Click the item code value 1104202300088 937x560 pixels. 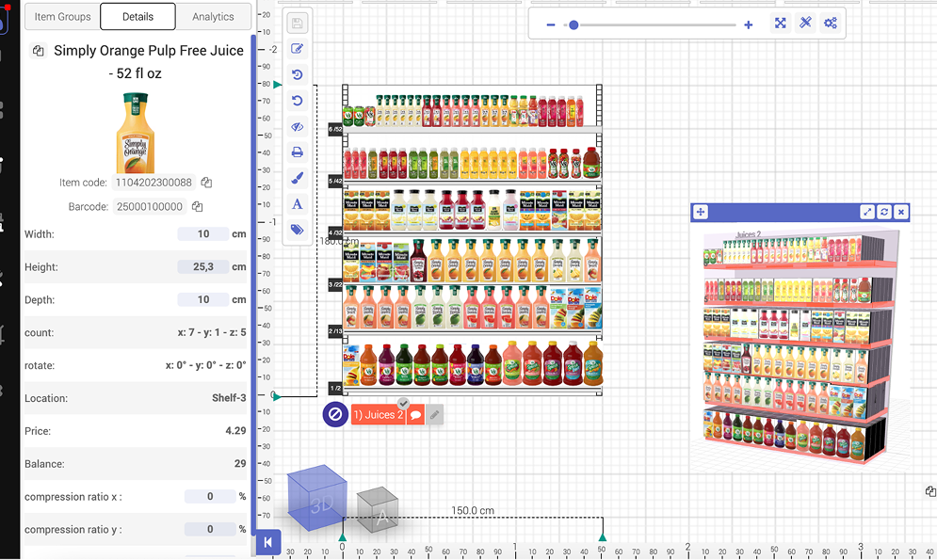153,182
